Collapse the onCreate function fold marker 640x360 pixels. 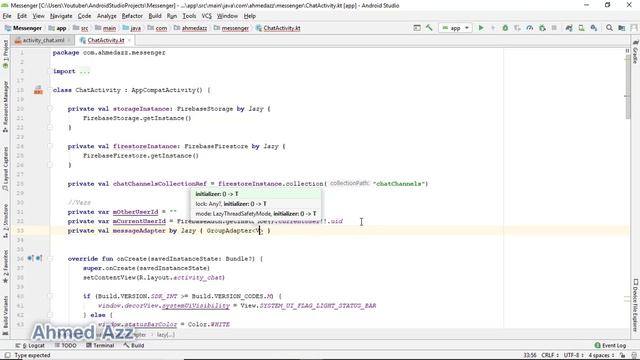click(x=50, y=259)
